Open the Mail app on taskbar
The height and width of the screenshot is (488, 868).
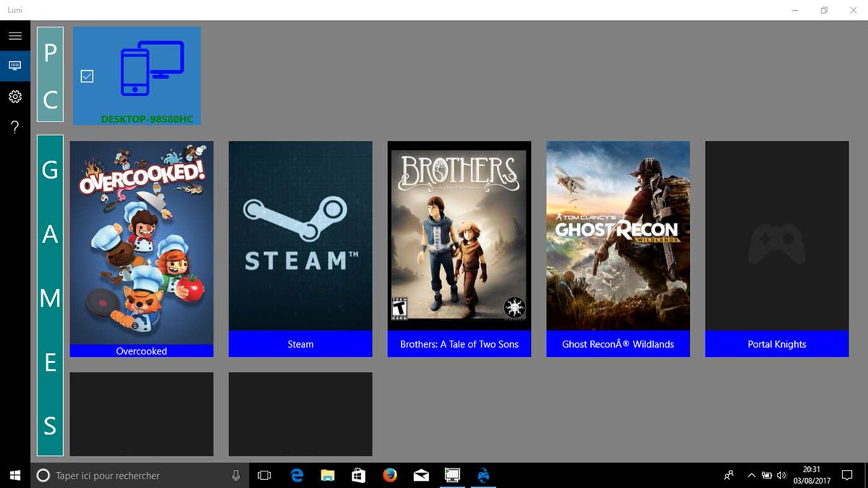(421, 475)
